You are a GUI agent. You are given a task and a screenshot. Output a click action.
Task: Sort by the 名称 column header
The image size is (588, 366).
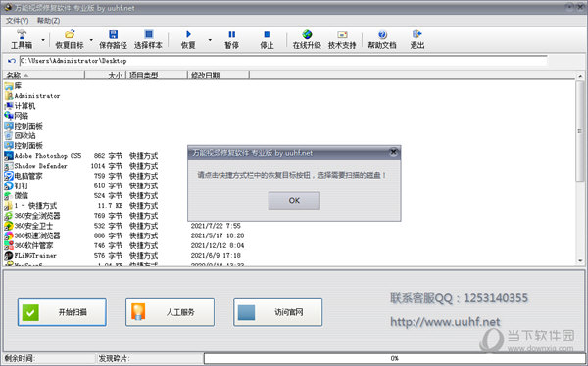click(x=44, y=76)
